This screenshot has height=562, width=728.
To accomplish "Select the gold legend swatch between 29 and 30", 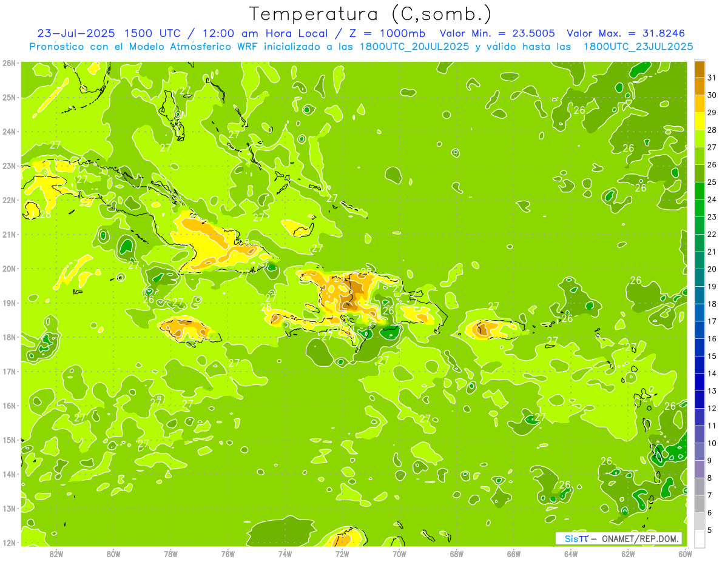I will tap(699, 104).
